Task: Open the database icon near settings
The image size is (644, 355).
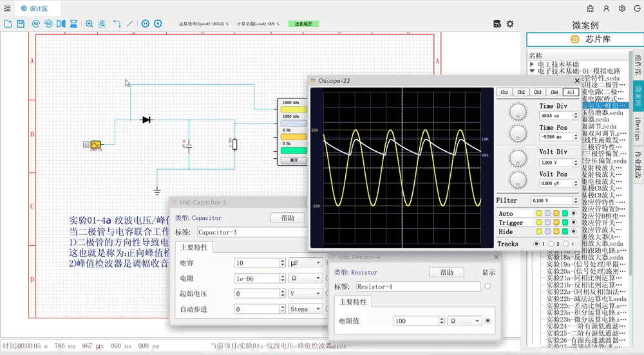Action: click(x=497, y=24)
